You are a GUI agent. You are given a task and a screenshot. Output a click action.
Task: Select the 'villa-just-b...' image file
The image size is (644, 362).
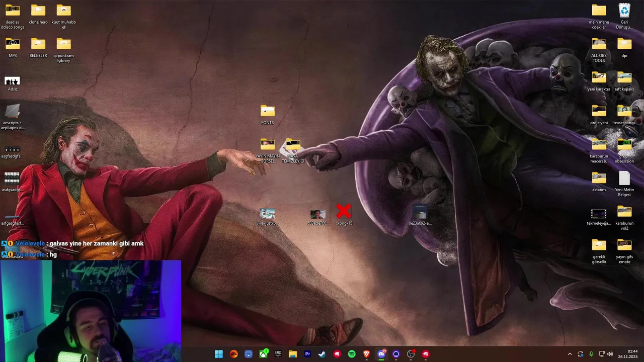(267, 217)
